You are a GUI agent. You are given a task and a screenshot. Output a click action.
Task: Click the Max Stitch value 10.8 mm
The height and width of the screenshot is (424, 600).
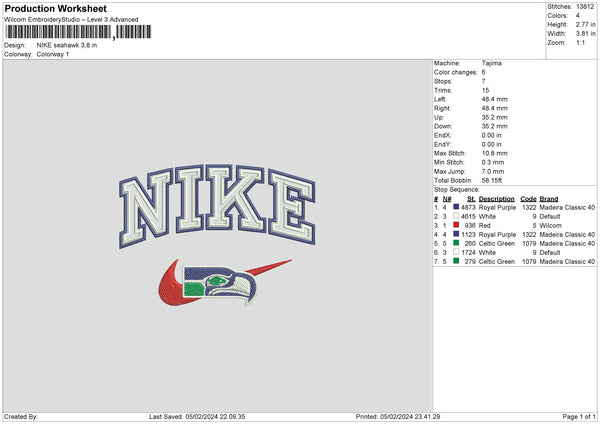tap(494, 153)
